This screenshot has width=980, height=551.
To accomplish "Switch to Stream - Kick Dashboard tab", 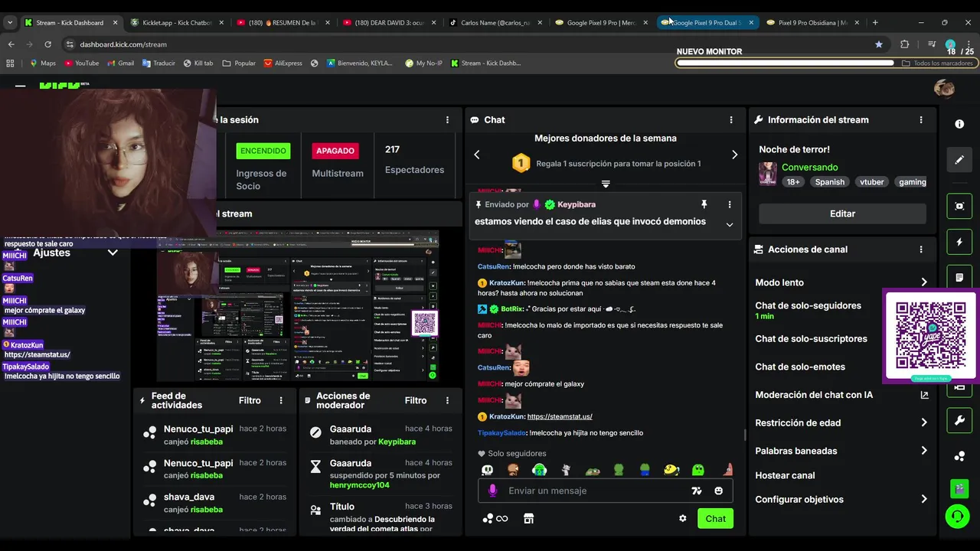I will pyautogui.click(x=70, y=23).
